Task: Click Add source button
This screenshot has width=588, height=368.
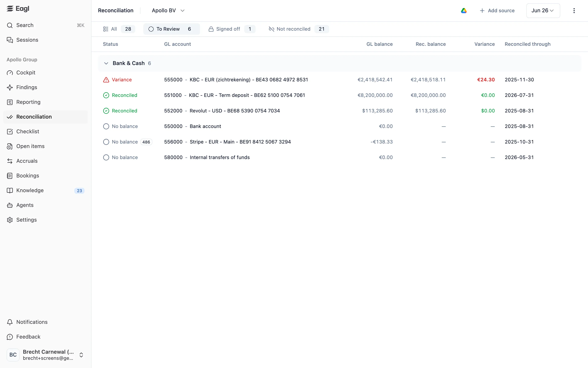Action: (497, 10)
